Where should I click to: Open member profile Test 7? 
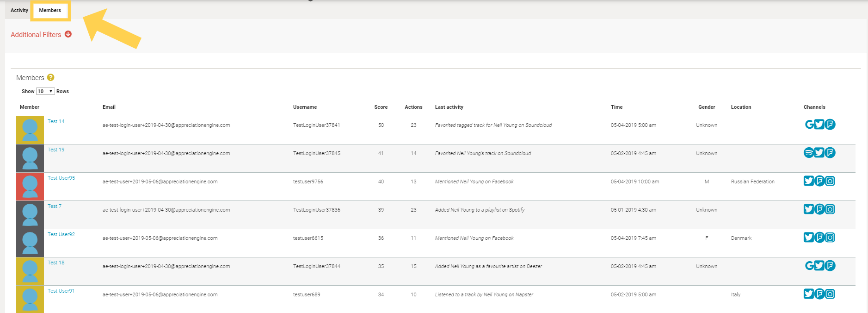pyautogui.click(x=55, y=206)
